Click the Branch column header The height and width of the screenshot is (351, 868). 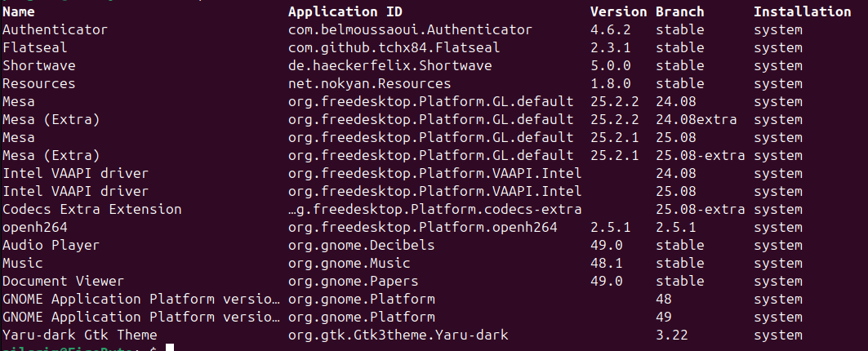pos(679,12)
